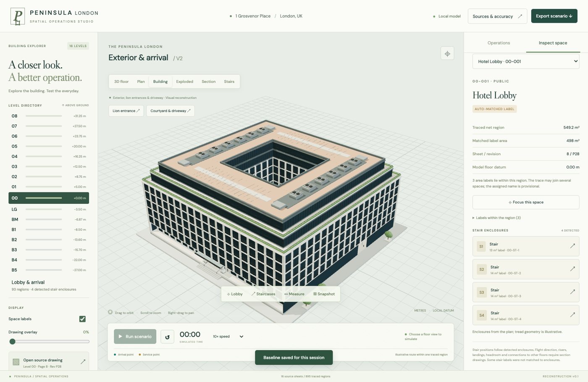The image size is (588, 382).
Task: Select the Section view tab
Action: [208, 82]
